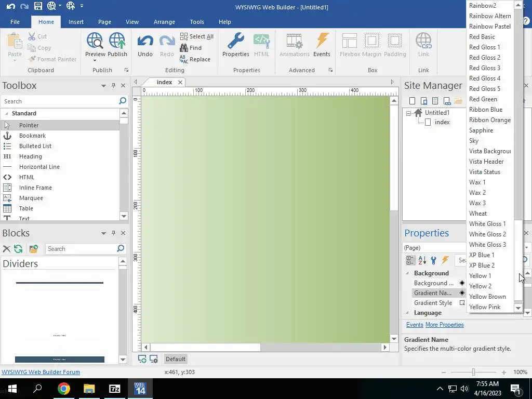Screen dimensions: 532x399
Task: Open the Find binoculars tool
Action: pos(191,48)
